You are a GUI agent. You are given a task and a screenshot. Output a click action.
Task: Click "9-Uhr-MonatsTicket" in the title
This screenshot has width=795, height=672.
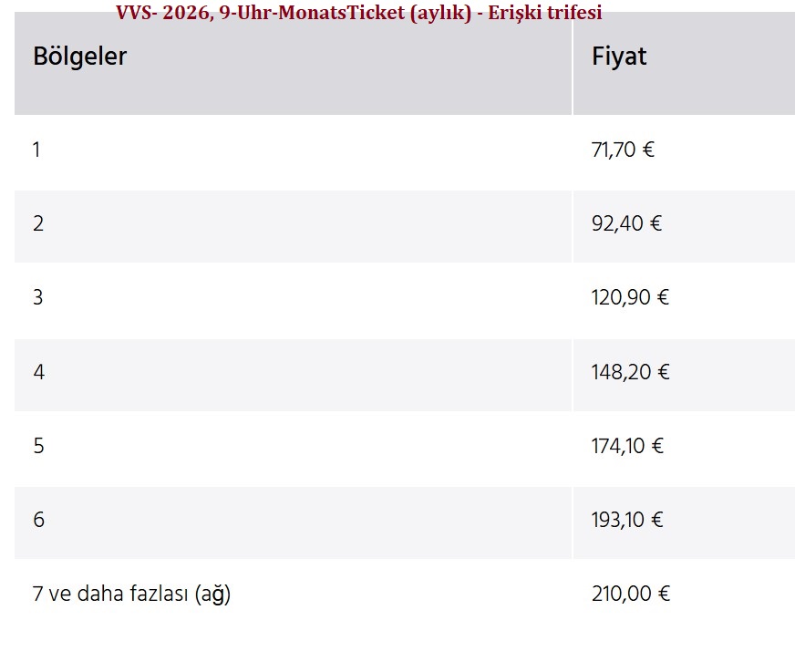point(313,13)
